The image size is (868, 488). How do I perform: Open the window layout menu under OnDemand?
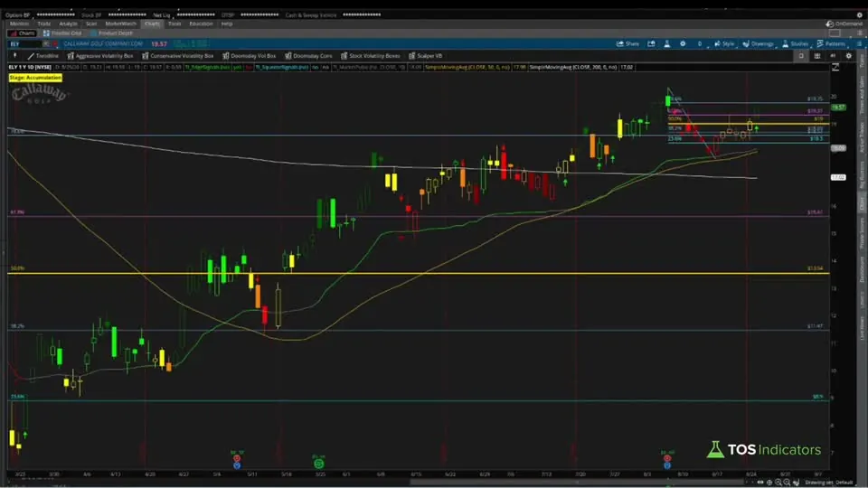tap(859, 33)
